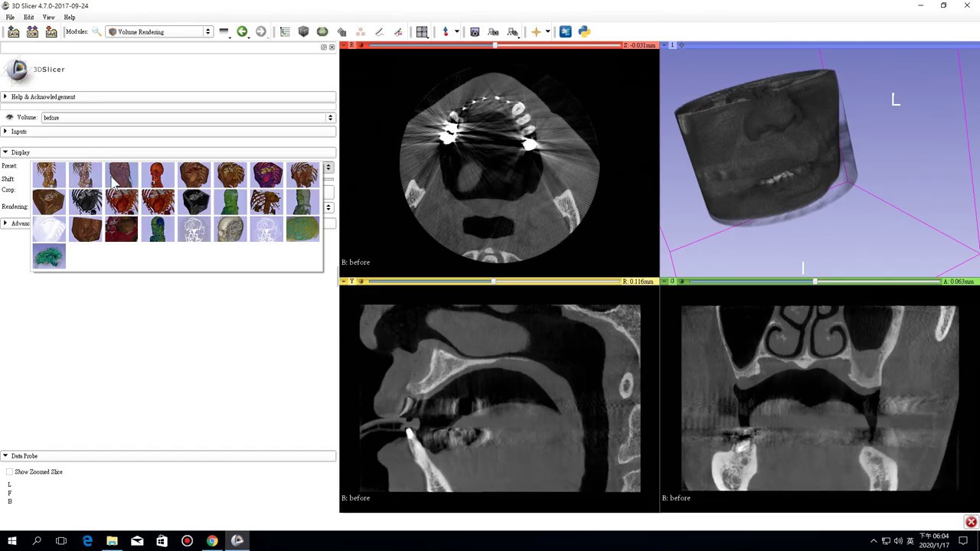Adjust the yellow sagittal slice offset slider
The width and height of the screenshot is (980, 551).
click(x=495, y=282)
